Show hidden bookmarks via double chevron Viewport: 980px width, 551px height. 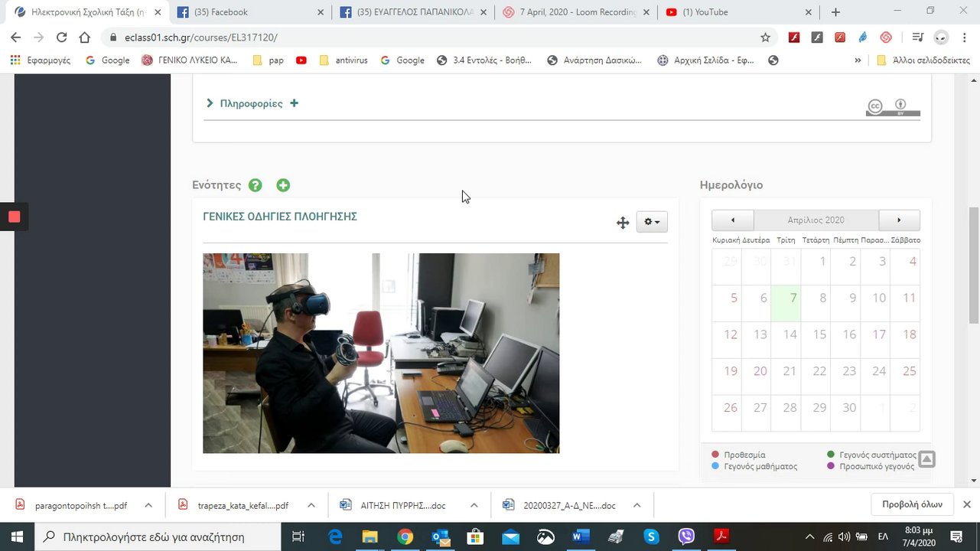(858, 60)
